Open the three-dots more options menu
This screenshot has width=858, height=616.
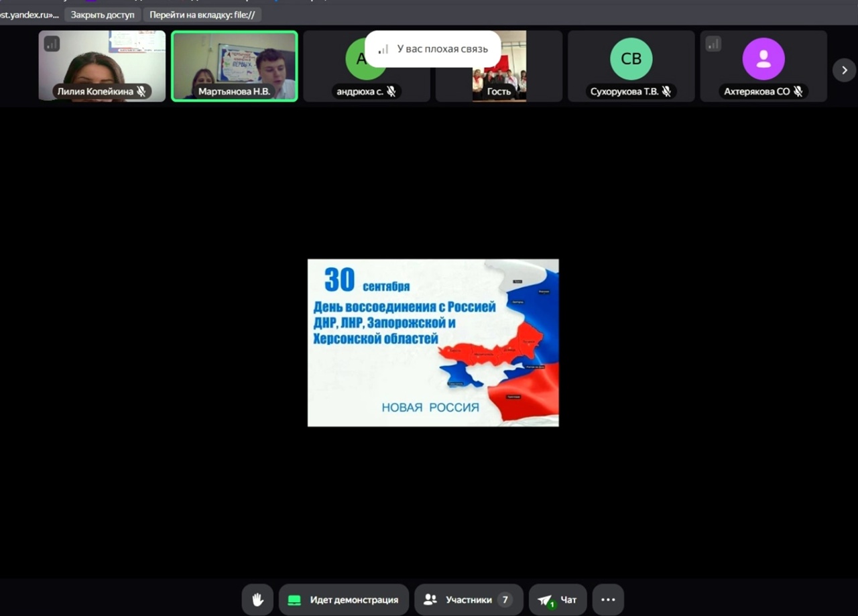(608, 600)
